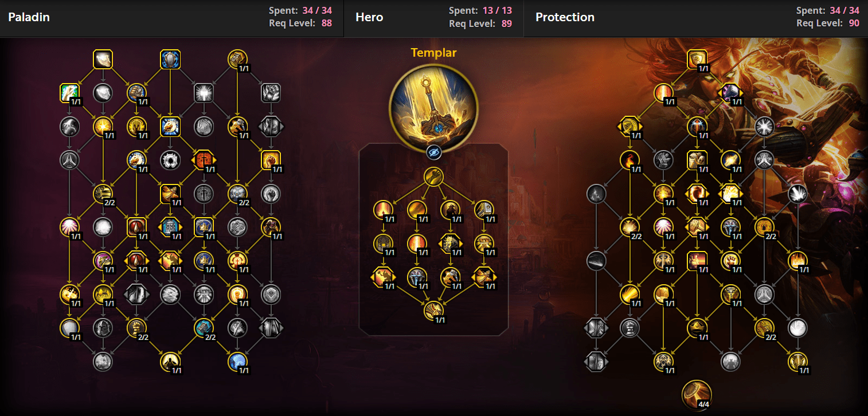Select the hand icon at Paladin tree's top-left
The image size is (868, 416).
[x=103, y=59]
